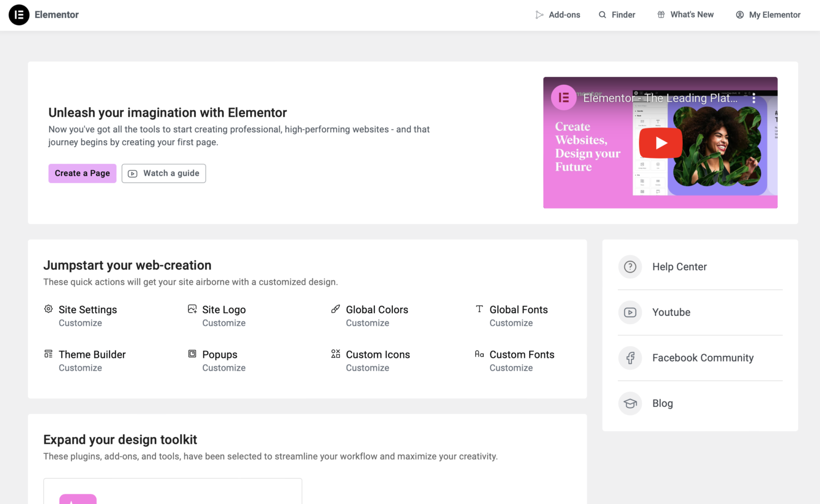Click Customize under Global Fonts
The image size is (820, 504).
pyautogui.click(x=511, y=323)
